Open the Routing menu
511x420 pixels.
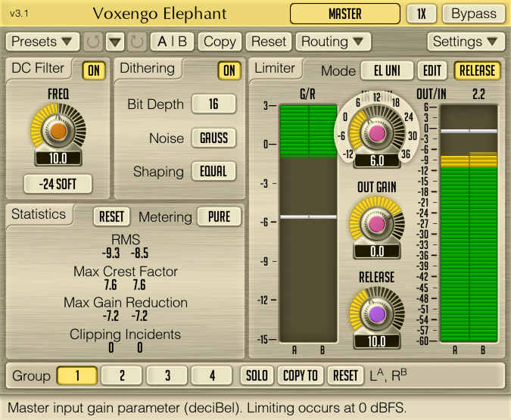333,42
